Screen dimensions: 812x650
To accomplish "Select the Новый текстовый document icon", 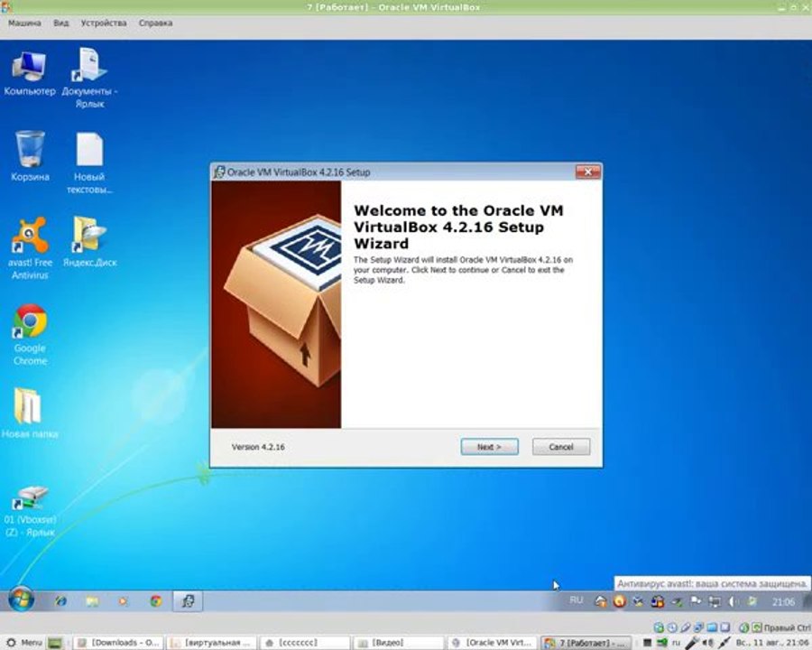I will point(89,162).
